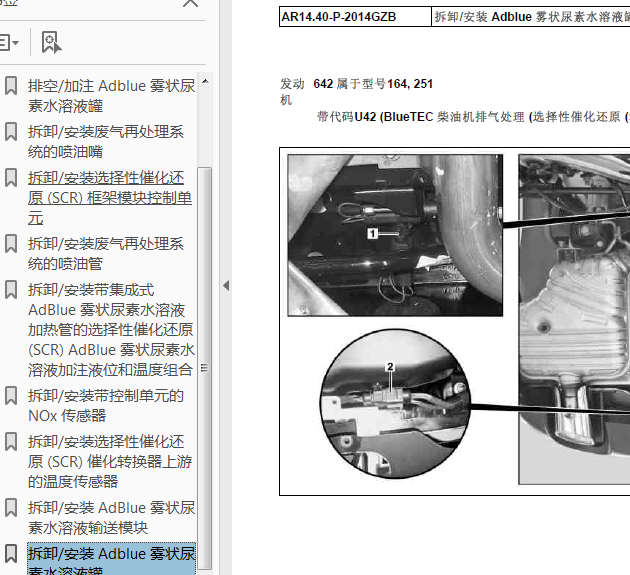Click the title cell 拆卸/安装 Adblue 雾状尿素水溶液
The image size is (630, 575).
pyautogui.click(x=532, y=17)
